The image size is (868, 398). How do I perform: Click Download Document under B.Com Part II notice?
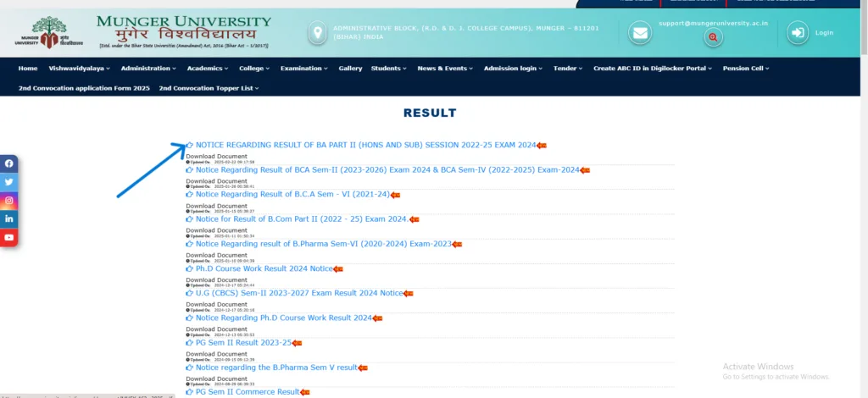click(216, 230)
